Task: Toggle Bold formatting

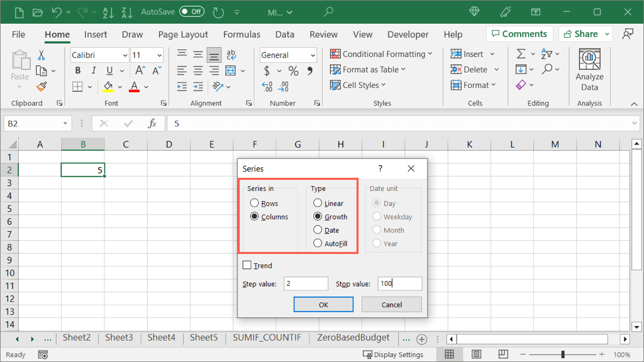Action: click(x=78, y=70)
